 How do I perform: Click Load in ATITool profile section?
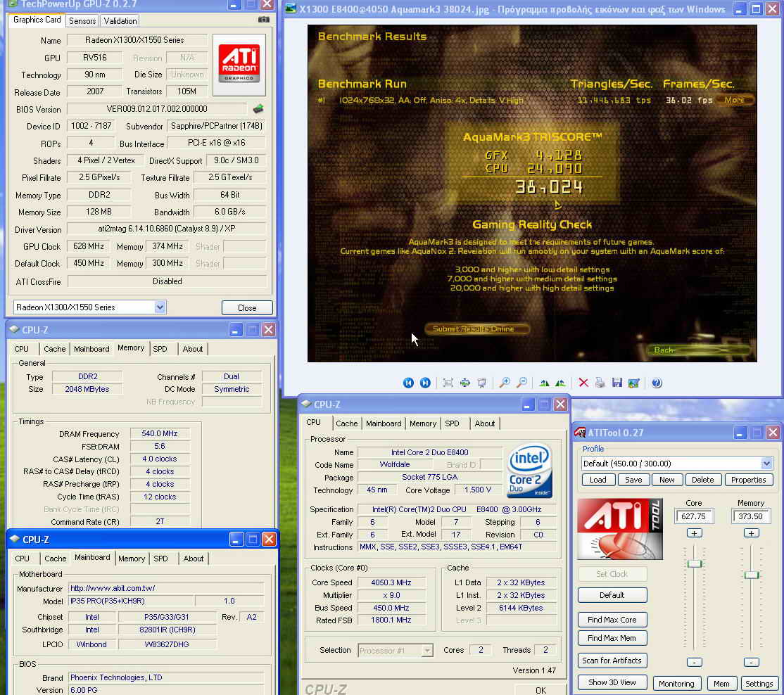(x=598, y=480)
